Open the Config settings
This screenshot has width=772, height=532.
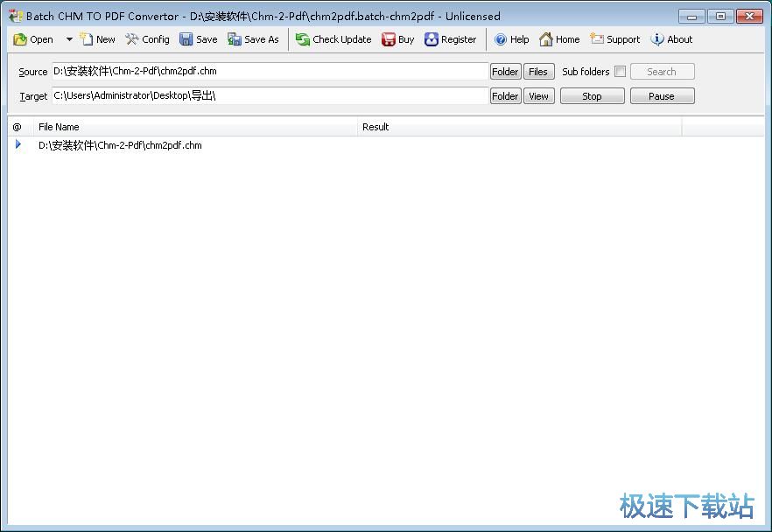(x=147, y=39)
